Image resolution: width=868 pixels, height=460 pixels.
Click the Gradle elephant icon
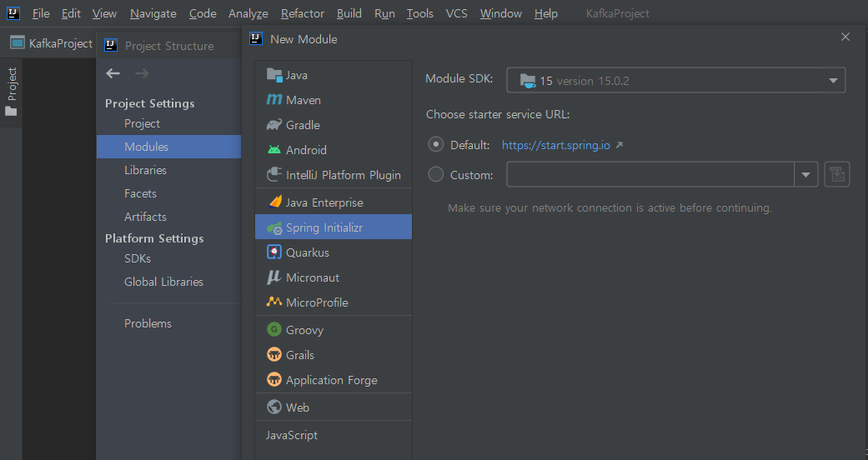274,124
